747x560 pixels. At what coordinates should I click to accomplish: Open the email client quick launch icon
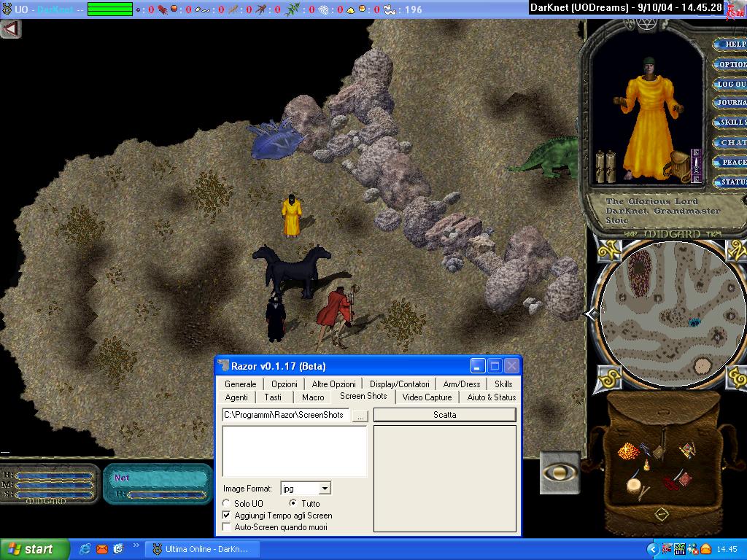[x=101, y=549]
